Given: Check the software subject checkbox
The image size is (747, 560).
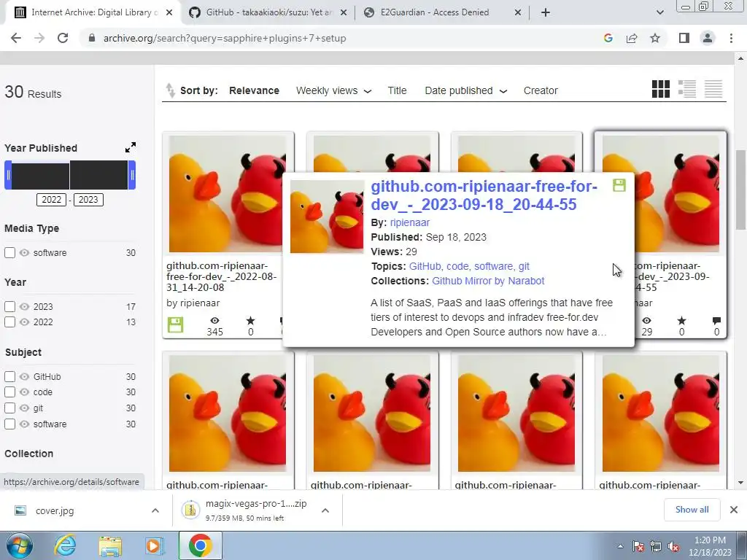Looking at the screenshot, I should pyautogui.click(x=9, y=424).
